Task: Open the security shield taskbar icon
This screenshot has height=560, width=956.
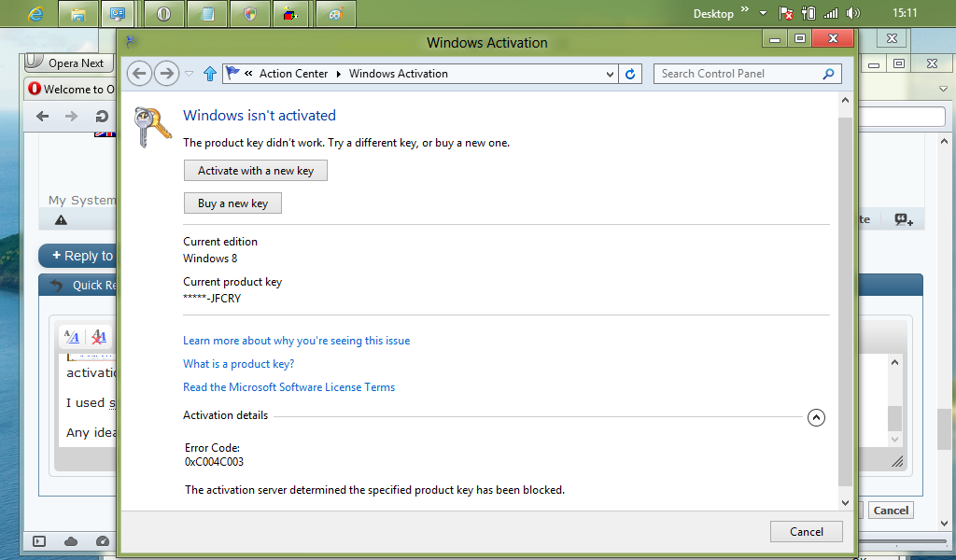Action: click(250, 14)
